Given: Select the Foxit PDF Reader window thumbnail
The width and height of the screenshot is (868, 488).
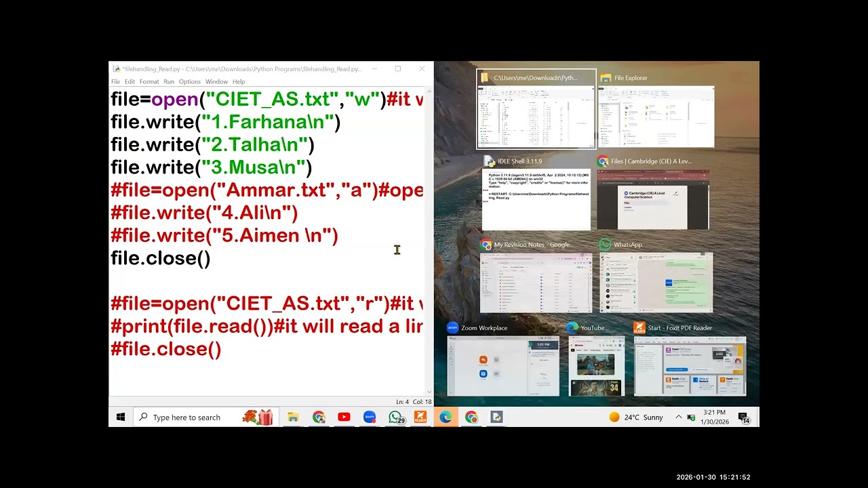Looking at the screenshot, I should click(x=690, y=366).
